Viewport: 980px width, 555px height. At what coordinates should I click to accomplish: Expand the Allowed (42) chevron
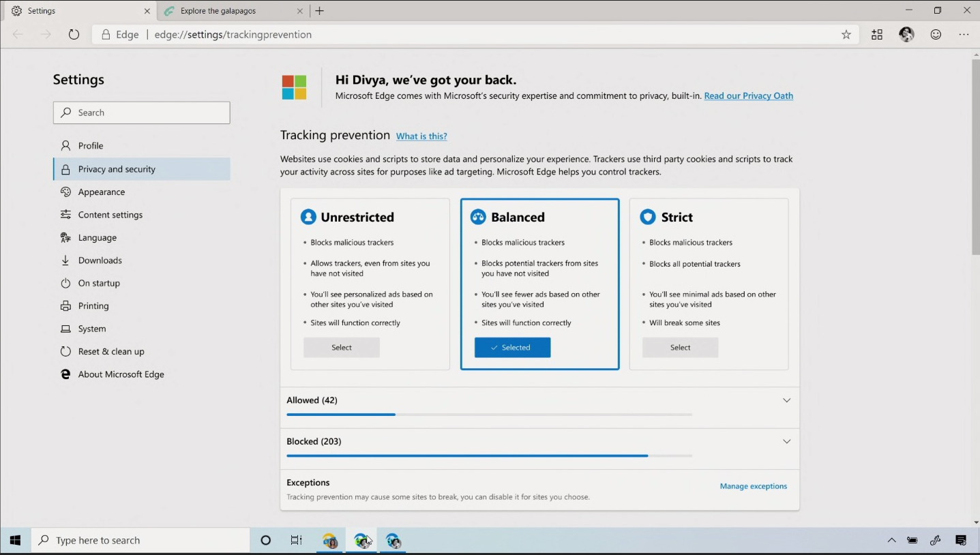(x=786, y=400)
